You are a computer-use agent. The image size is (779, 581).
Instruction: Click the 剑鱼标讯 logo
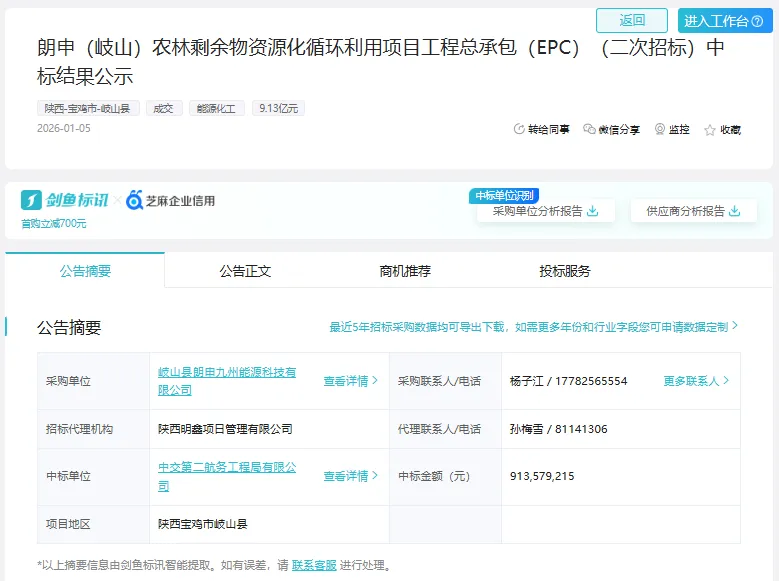click(65, 200)
